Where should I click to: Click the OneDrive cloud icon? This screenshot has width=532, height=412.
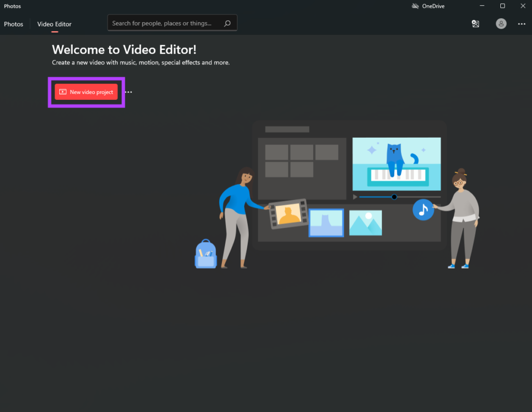[x=415, y=6]
